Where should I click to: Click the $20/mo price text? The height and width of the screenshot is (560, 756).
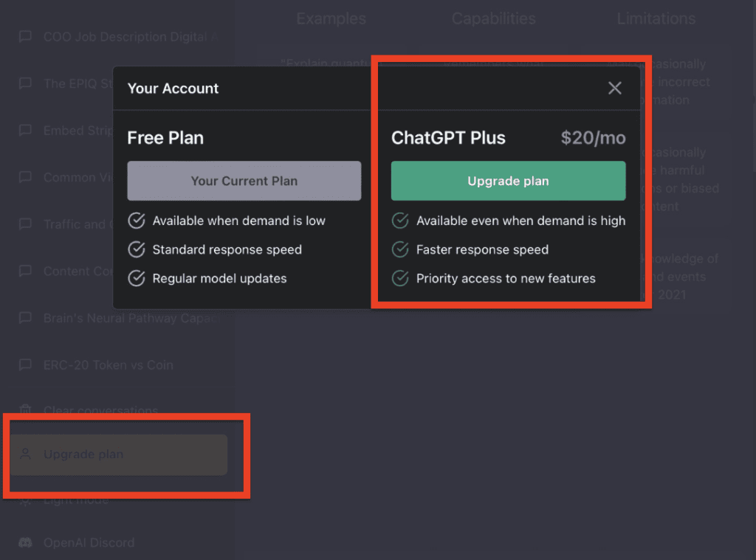[x=593, y=138]
